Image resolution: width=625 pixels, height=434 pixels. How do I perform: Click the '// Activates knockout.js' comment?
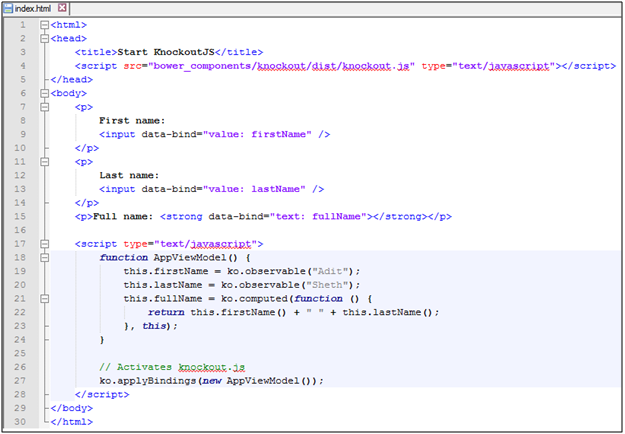[172, 367]
